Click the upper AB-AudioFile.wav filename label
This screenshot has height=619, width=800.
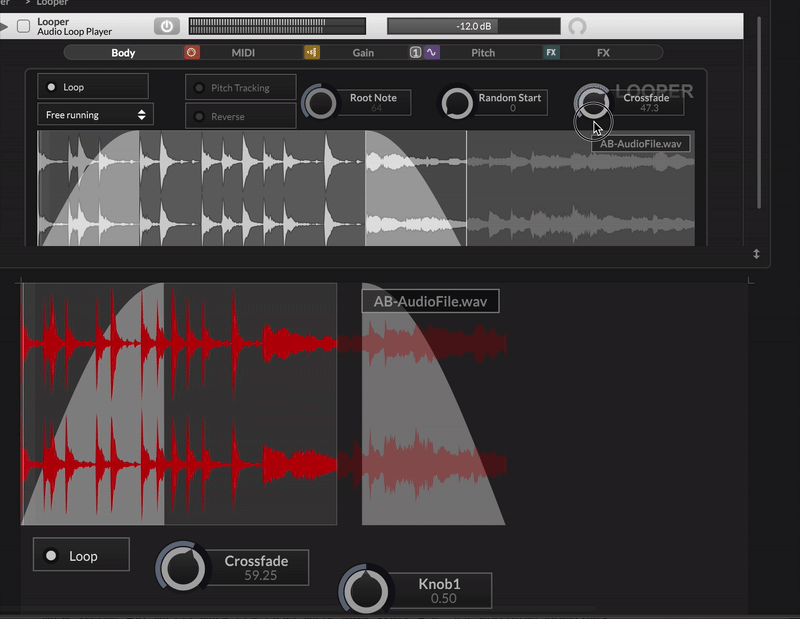pyautogui.click(x=640, y=143)
